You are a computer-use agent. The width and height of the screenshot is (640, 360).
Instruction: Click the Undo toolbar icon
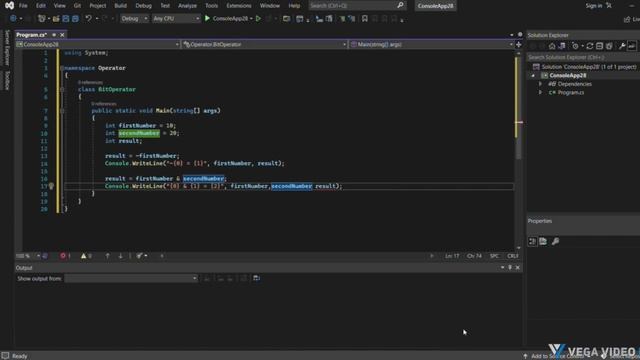[88, 18]
